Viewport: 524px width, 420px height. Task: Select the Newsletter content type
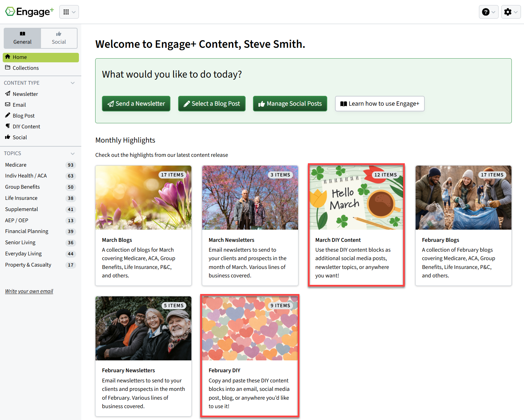25,94
